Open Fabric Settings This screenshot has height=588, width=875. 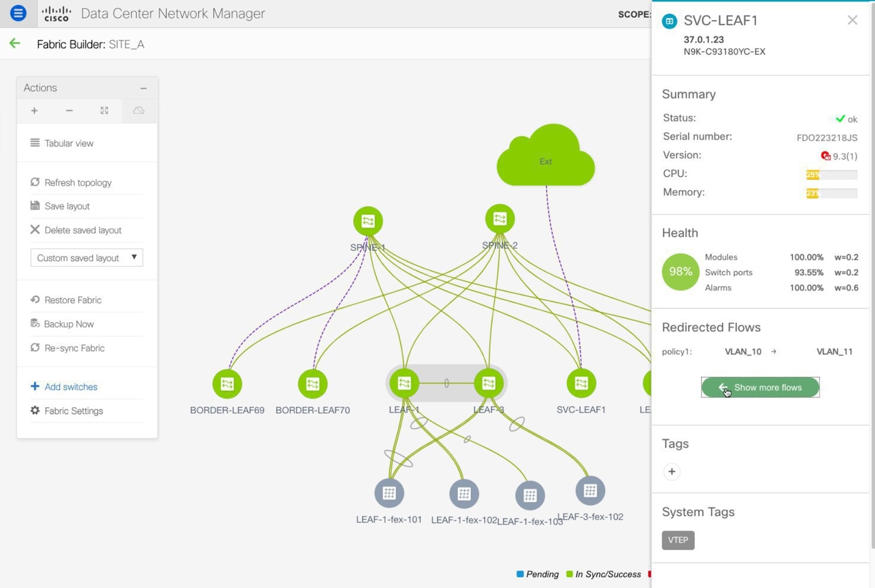[x=67, y=411]
